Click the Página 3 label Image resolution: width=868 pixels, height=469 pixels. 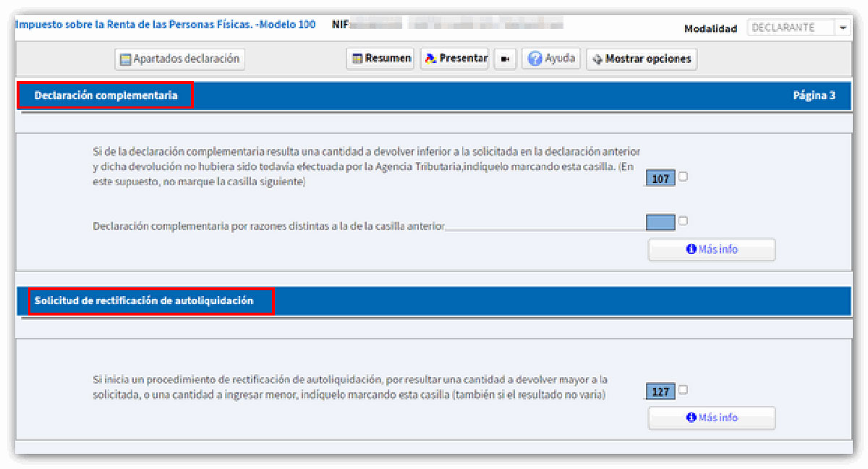(815, 95)
